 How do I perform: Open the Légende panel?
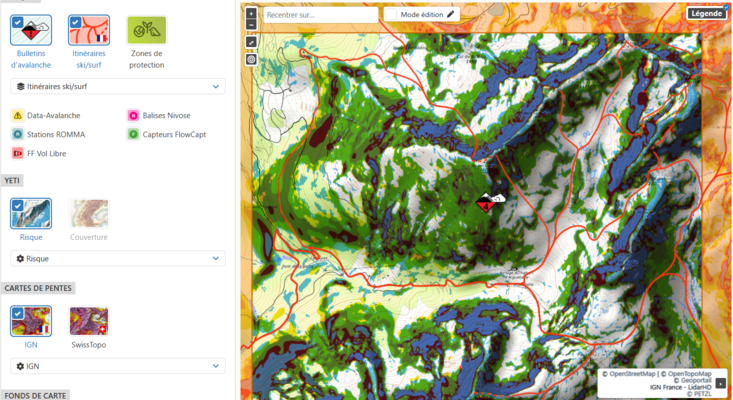pos(705,13)
